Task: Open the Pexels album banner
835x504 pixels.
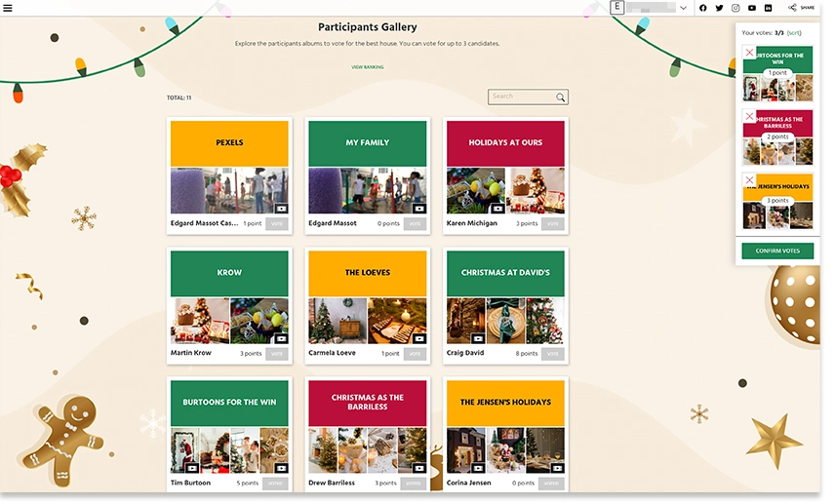Action: [229, 143]
